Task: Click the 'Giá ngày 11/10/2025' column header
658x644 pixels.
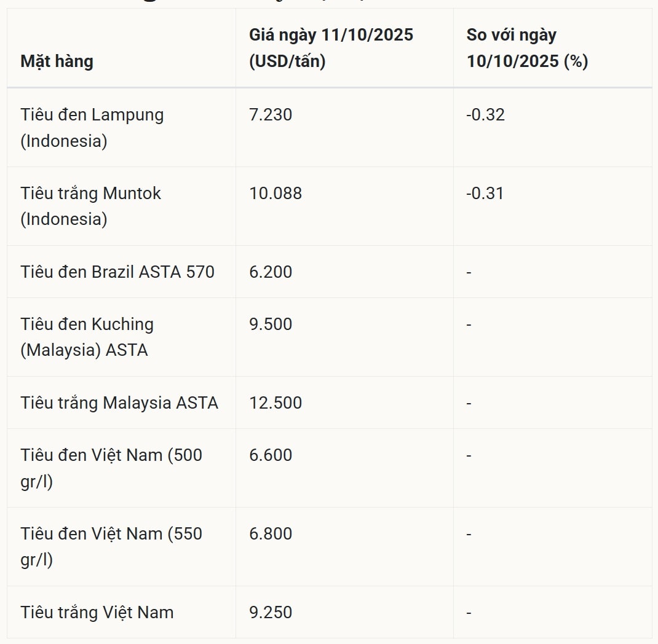Action: click(331, 48)
